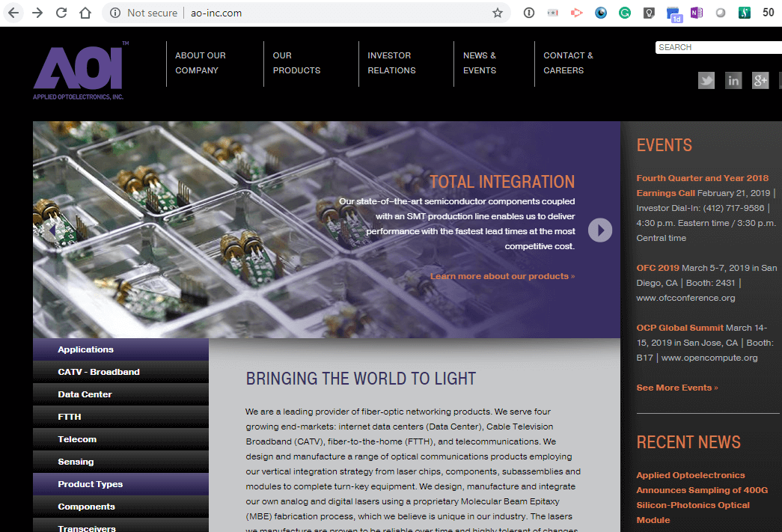Click the website search field
This screenshot has height=532, width=782.
pos(718,47)
